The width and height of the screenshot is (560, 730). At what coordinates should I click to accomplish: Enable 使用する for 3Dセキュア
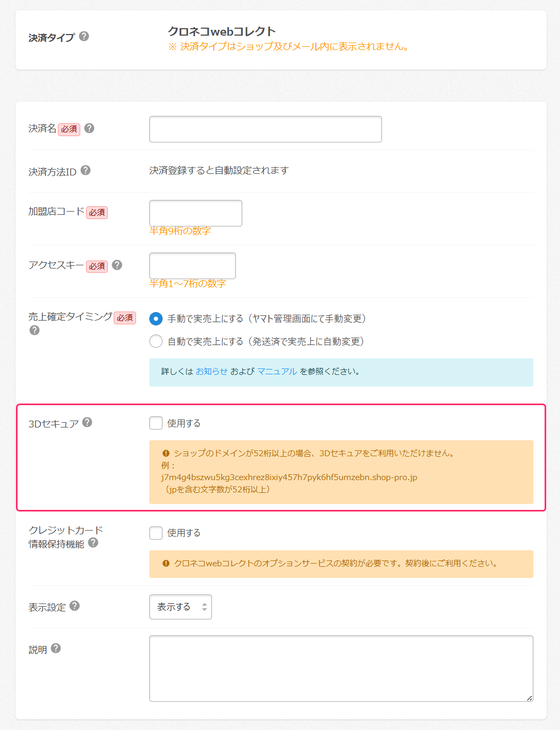tap(156, 423)
